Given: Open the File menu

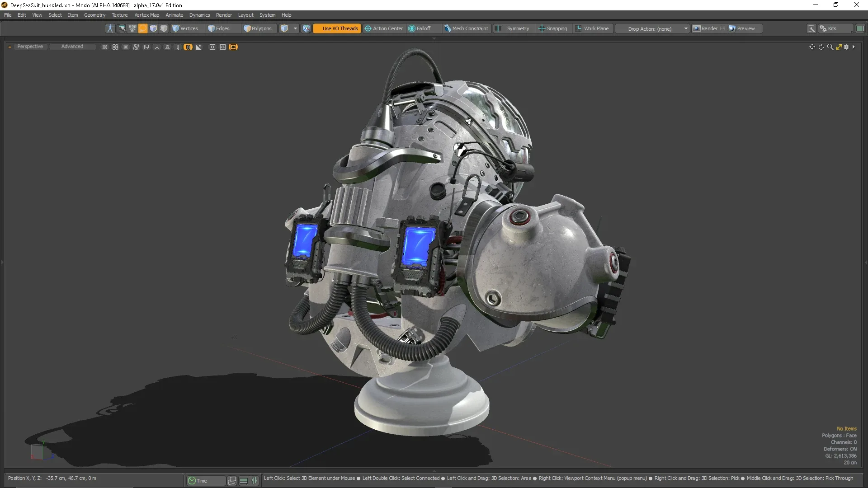Looking at the screenshot, I should [x=8, y=15].
